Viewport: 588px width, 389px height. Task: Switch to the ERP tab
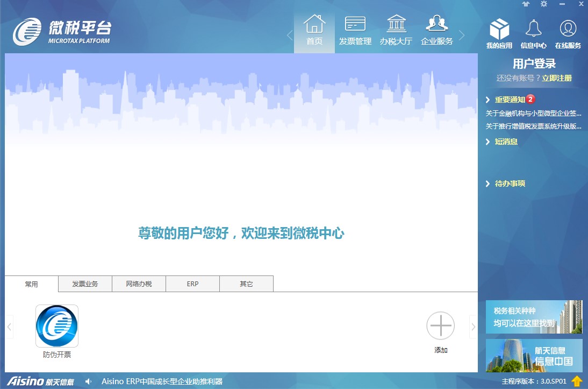click(x=192, y=284)
